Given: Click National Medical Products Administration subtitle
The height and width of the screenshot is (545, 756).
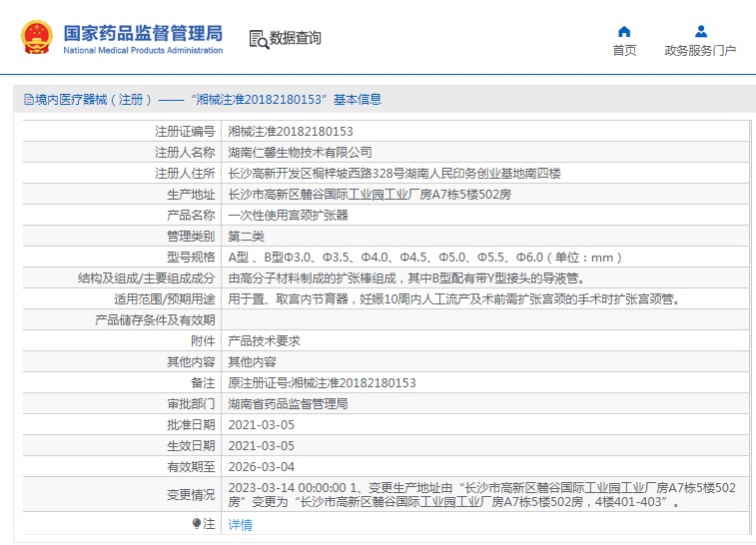Looking at the screenshot, I should 143,50.
